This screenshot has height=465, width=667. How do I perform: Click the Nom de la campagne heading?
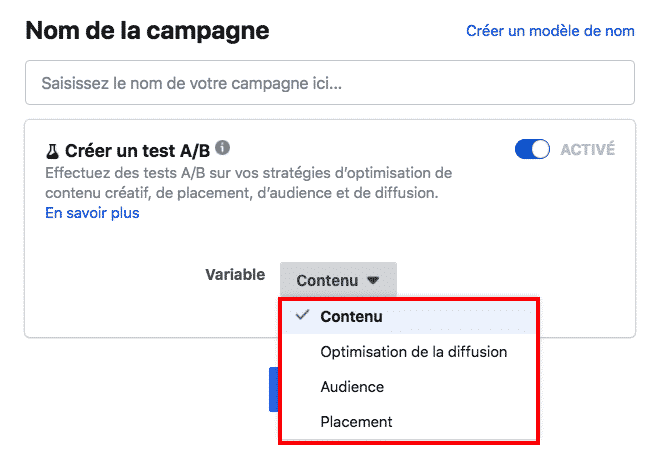(147, 31)
